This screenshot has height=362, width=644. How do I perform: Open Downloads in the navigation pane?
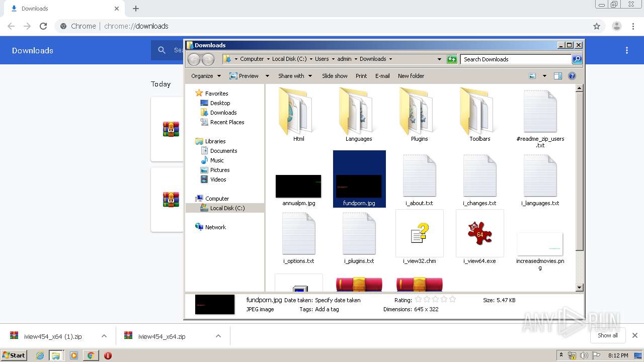[223, 113]
